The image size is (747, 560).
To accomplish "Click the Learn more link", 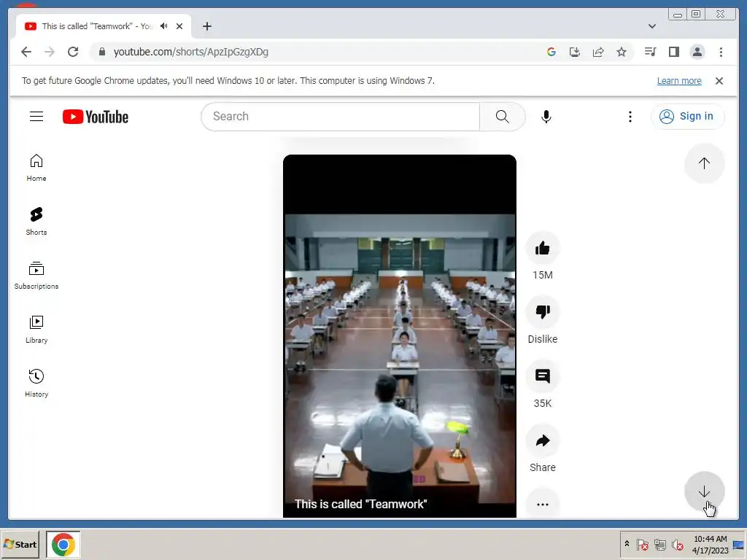I will [x=679, y=81].
